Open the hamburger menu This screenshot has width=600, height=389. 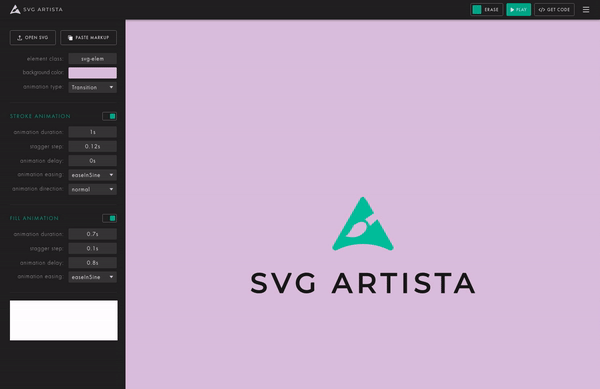[586, 10]
